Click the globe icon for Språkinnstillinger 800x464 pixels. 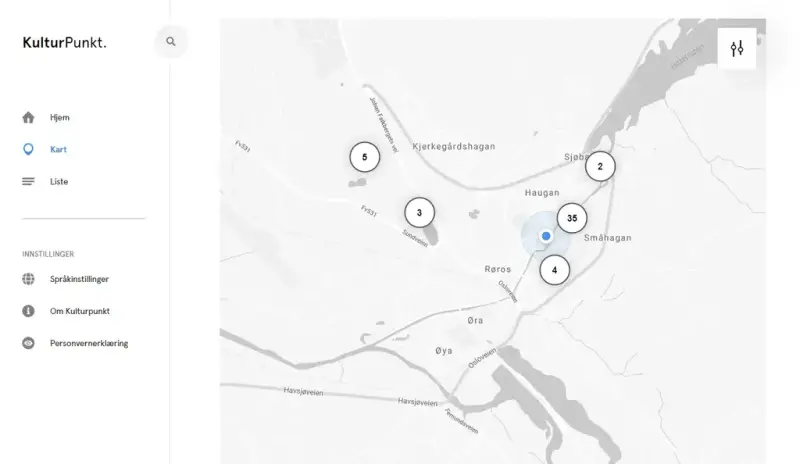(29, 280)
